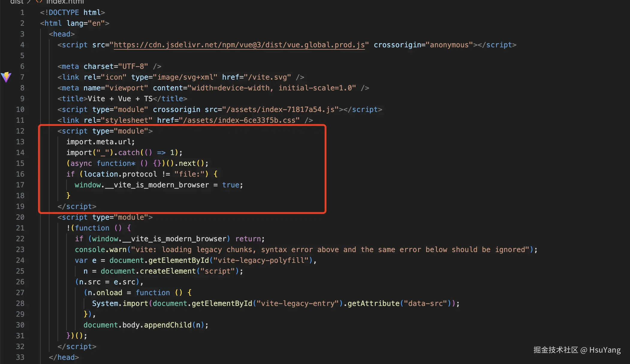630x364 pixels.
Task: Click the index-6ce33f5b.css href string
Action: click(241, 120)
